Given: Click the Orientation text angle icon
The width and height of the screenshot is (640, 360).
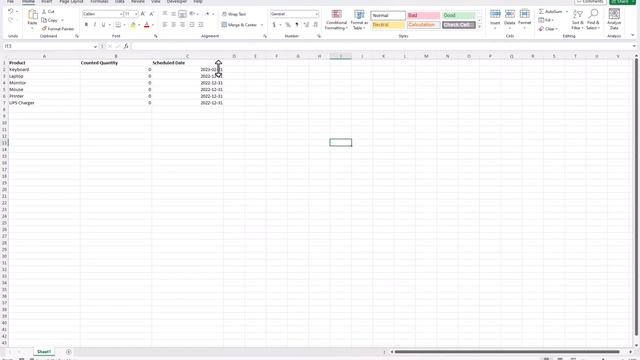Looking at the screenshot, I should [192, 14].
